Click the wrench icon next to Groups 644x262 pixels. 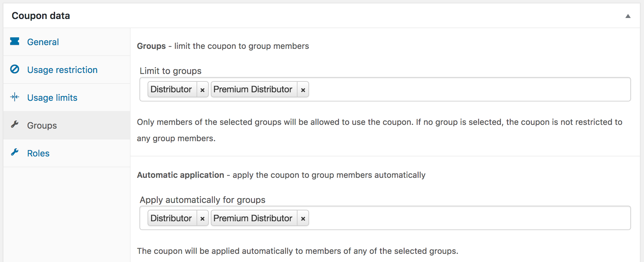coord(15,125)
